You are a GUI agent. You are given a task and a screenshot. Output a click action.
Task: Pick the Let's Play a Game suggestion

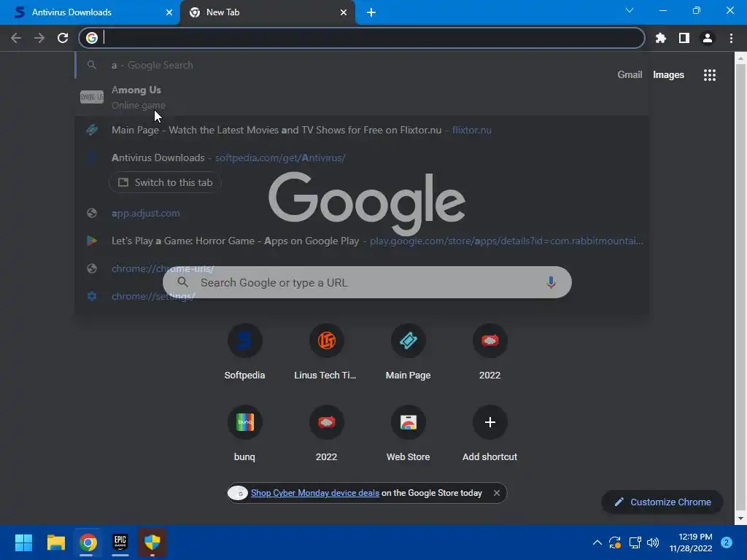point(362,241)
